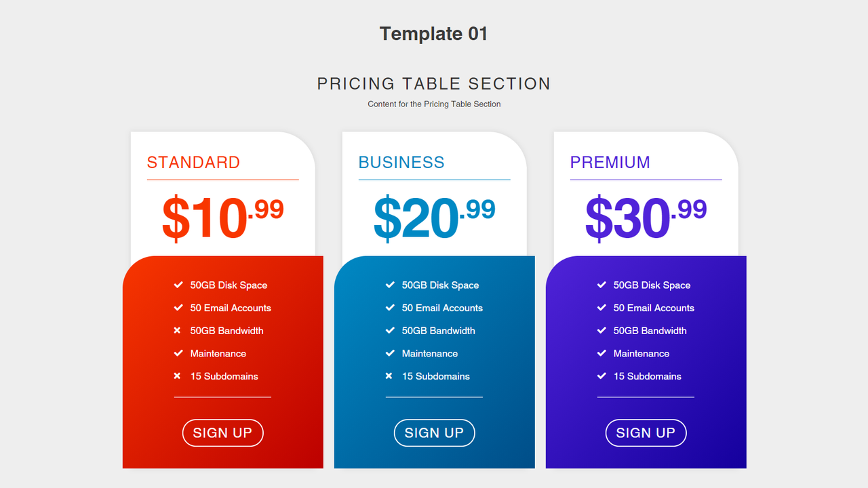868x488 pixels.
Task: Click the checkmark beside Premium's 50GB Bandwidth
Action: click(601, 330)
